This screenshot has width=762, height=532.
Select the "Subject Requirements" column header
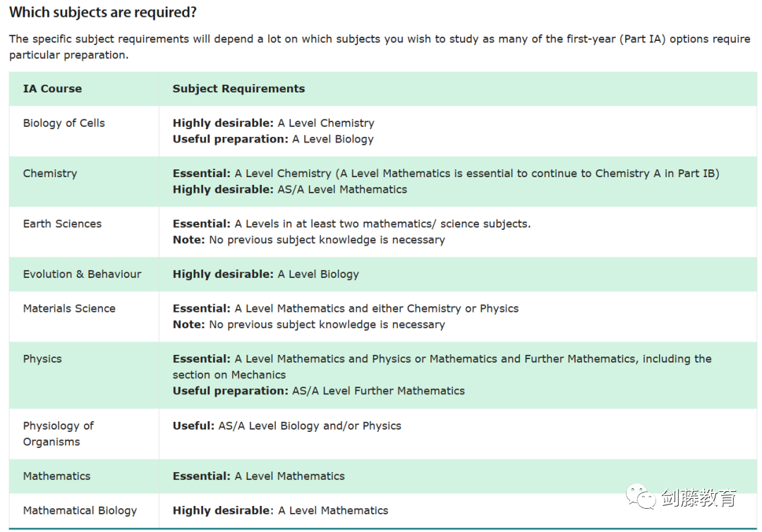[x=238, y=89]
